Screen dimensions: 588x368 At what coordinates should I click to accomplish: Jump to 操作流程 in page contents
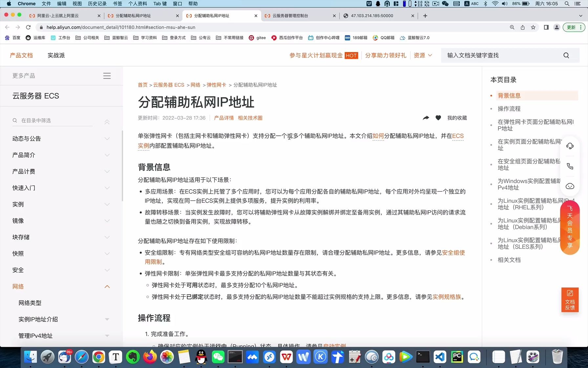tap(509, 108)
